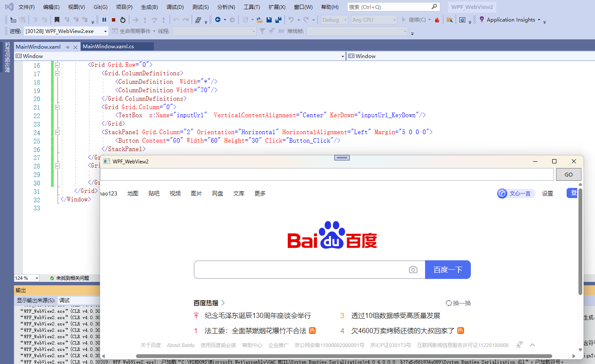Switch to MainWindow.xaml.cs tab
Viewport: 595px width, 364px height.
point(108,47)
